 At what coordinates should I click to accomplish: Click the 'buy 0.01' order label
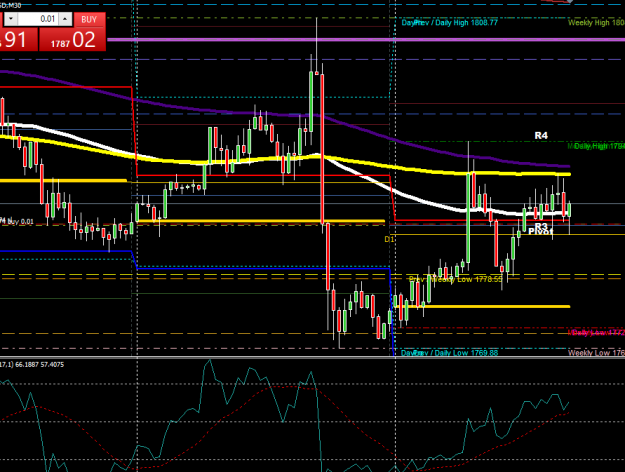(20, 222)
